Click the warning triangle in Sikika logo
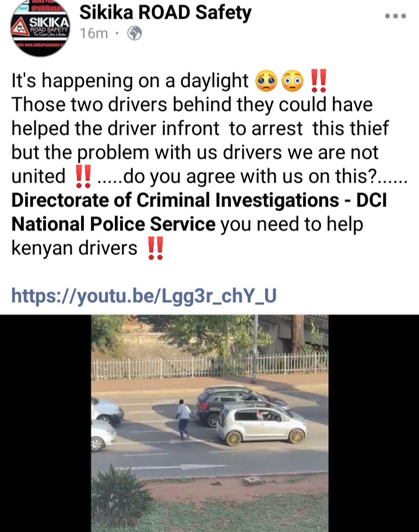This screenshot has height=532, width=419. click(x=20, y=27)
